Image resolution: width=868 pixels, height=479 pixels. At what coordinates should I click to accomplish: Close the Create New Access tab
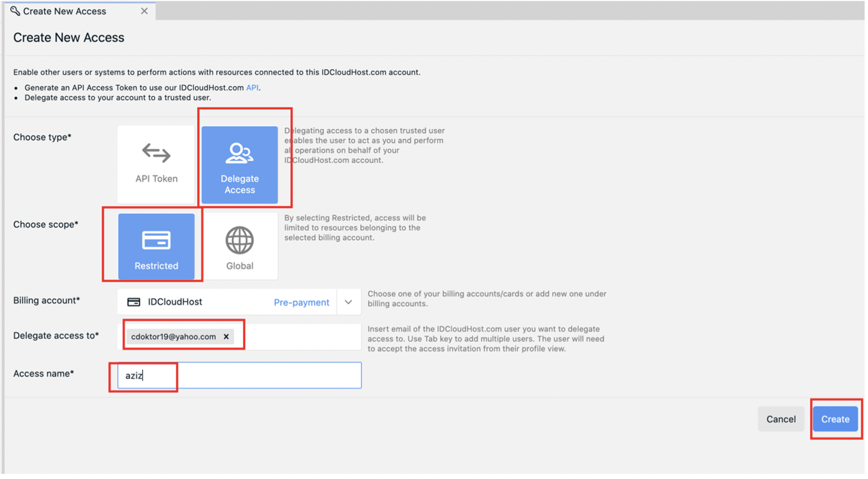144,11
